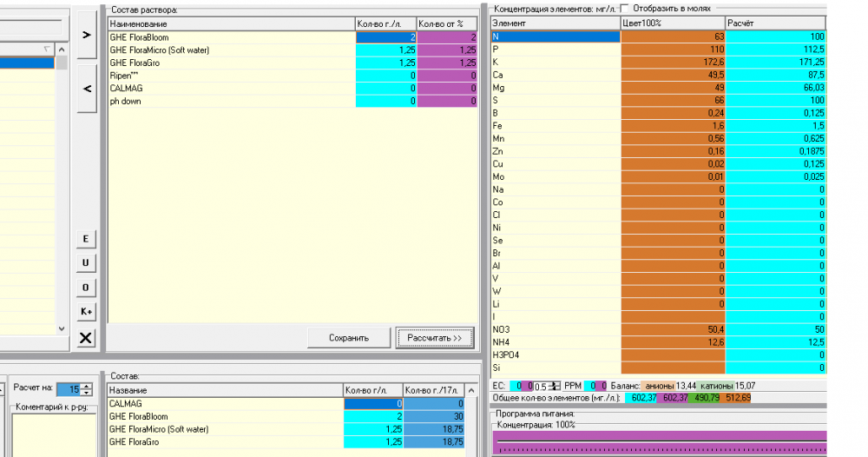Click the "Сохранить" button
Screen dimensions: 868x457
click(349, 338)
